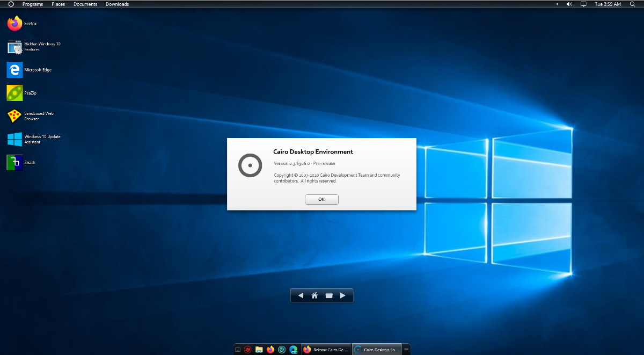Open the action center notifications icon
Viewport: 644px width, 355px height.
click(x=584, y=4)
